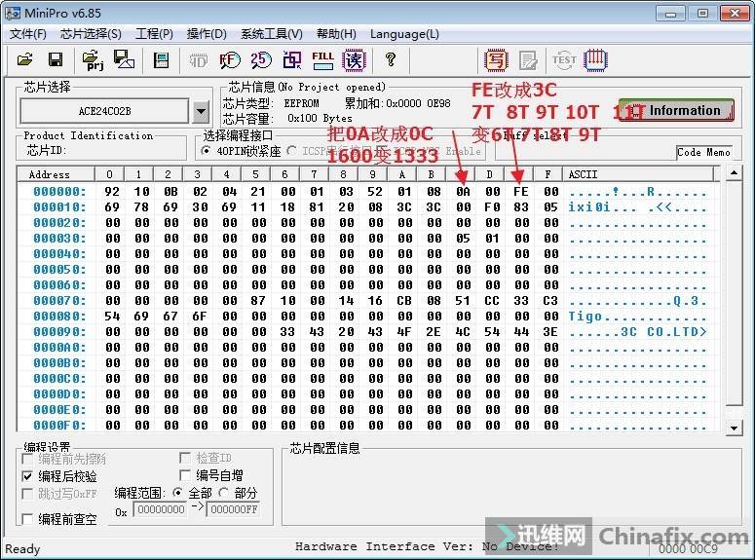
Task: Click the open project (prj) icon
Action: pyautogui.click(x=94, y=60)
